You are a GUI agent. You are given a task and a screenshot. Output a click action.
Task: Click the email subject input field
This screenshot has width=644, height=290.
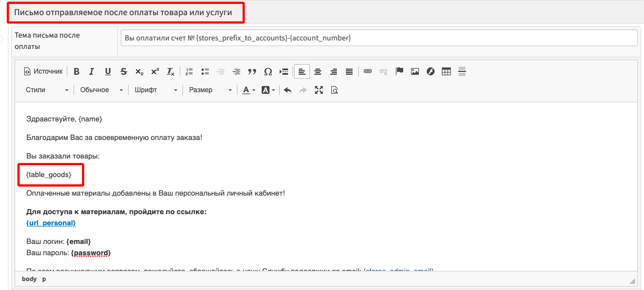click(x=379, y=38)
